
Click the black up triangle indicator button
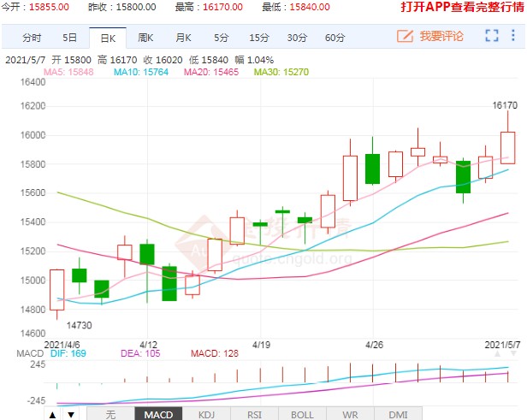(52, 415)
